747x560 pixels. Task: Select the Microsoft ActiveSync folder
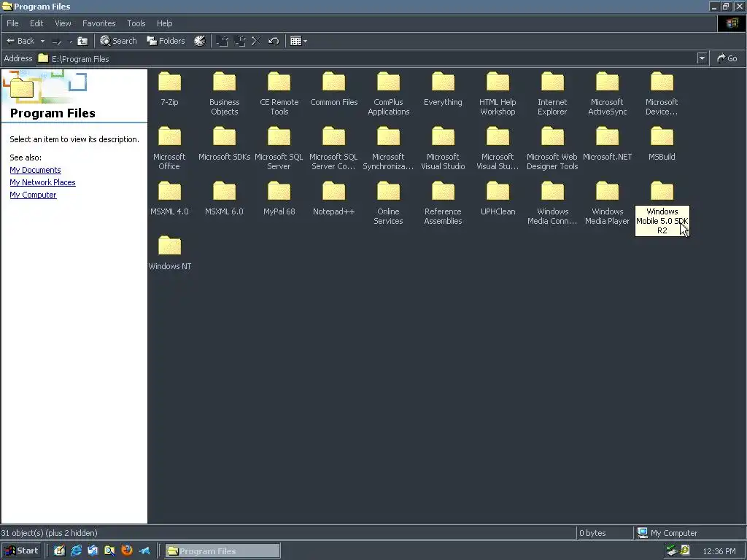pos(608,93)
